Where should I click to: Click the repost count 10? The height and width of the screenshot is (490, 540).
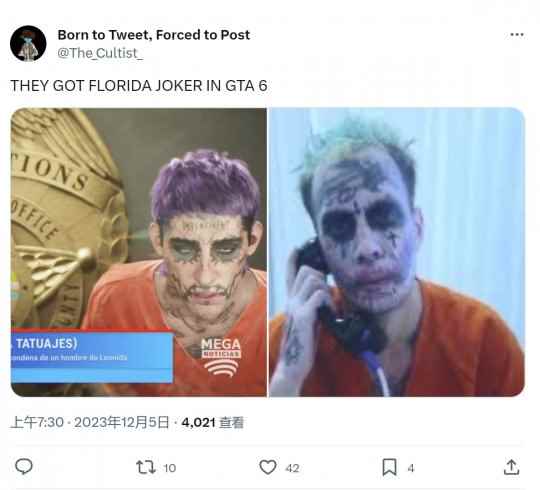pyautogui.click(x=169, y=468)
